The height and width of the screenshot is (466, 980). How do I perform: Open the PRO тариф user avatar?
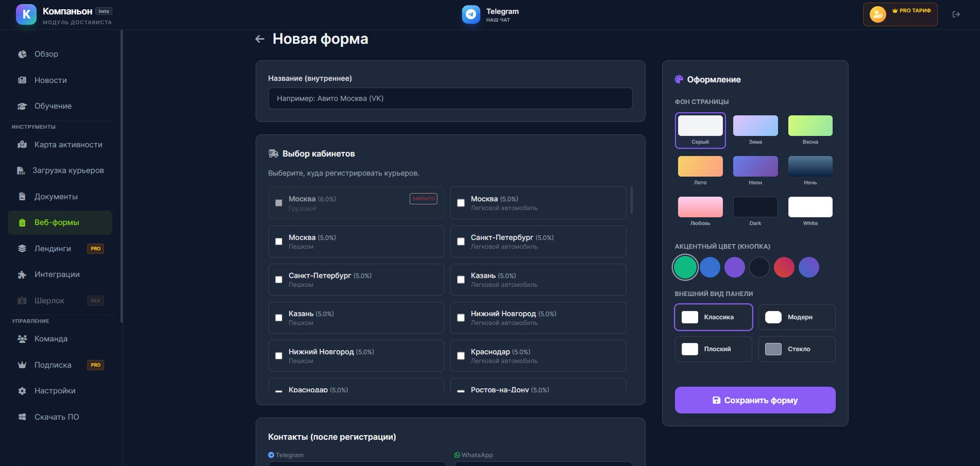pos(878,14)
